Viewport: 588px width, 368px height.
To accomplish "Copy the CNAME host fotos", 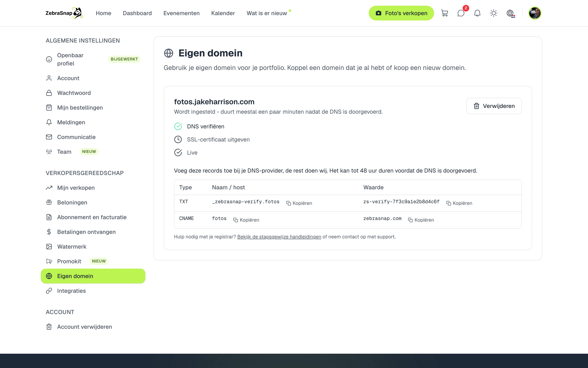I will (x=246, y=220).
